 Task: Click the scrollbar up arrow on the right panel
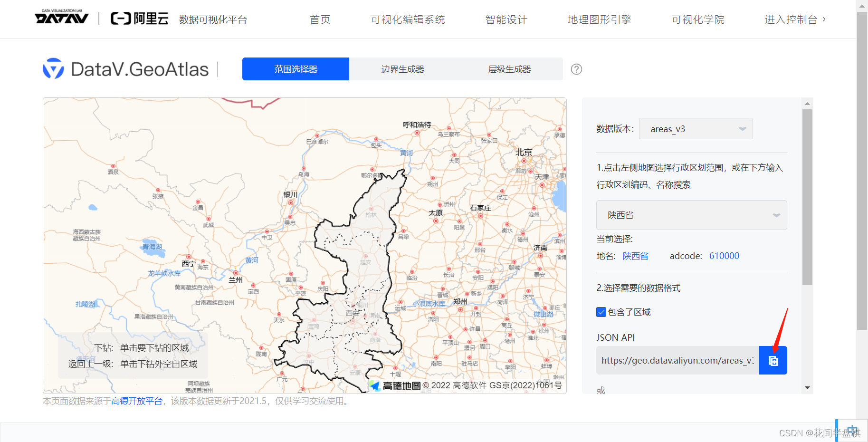(807, 103)
